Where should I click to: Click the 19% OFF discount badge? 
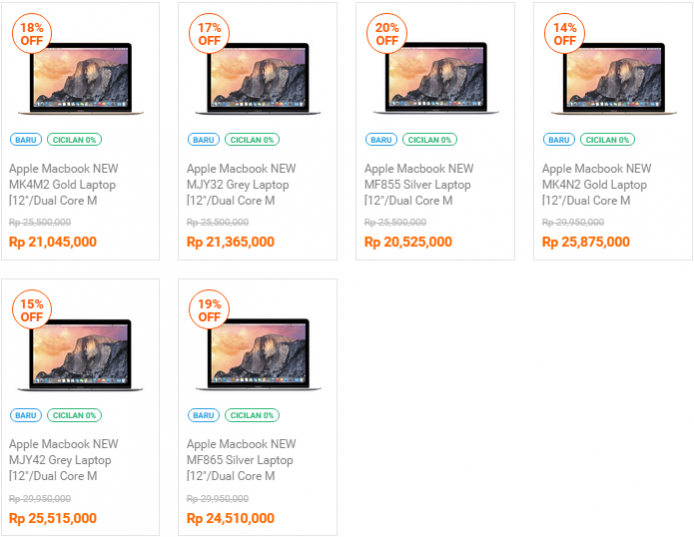coord(209,310)
